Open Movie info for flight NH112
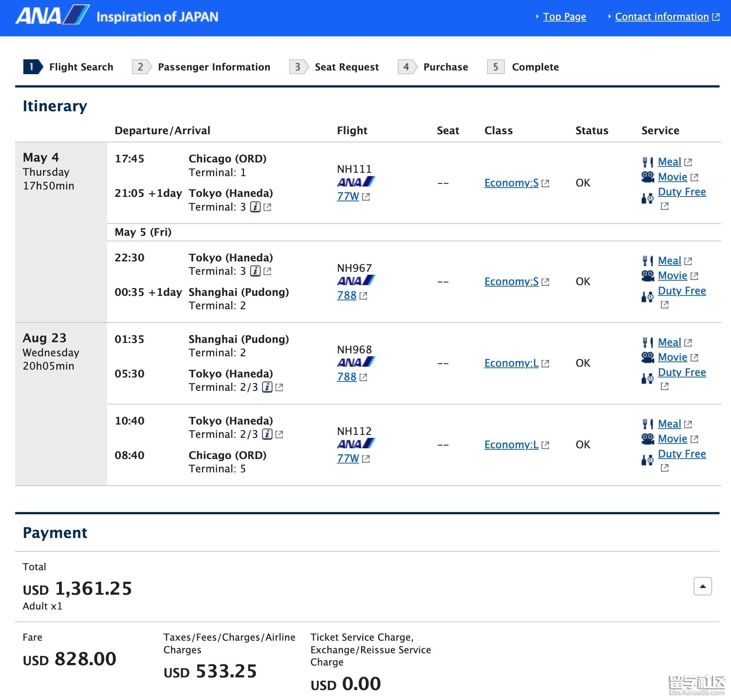The height and width of the screenshot is (700, 731). (672, 439)
